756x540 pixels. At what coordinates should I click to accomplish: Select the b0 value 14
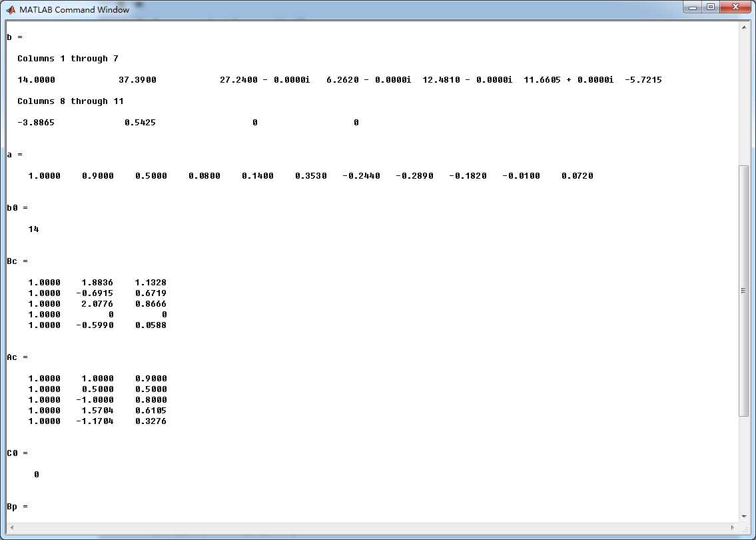pyautogui.click(x=33, y=229)
